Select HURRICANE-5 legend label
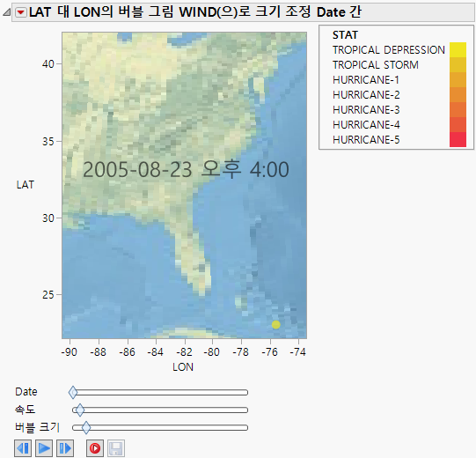 (x=366, y=139)
